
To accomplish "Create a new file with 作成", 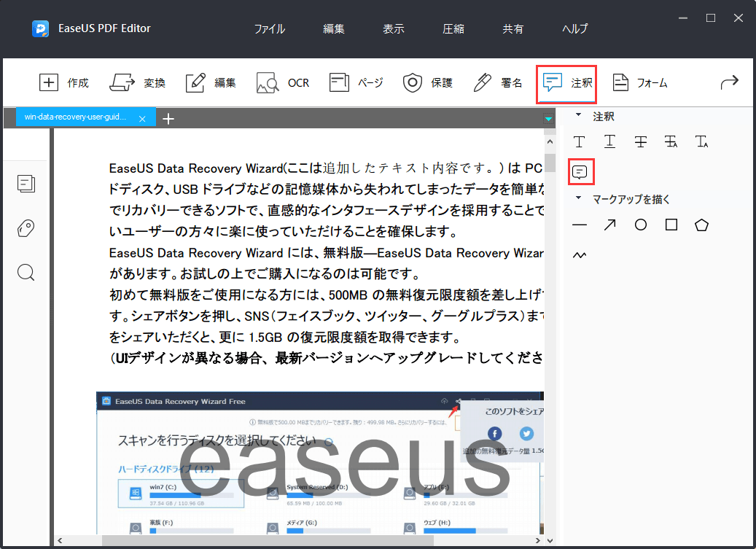I will [x=65, y=82].
